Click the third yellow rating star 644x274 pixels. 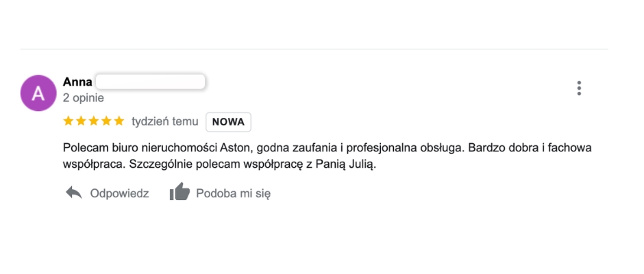click(x=94, y=121)
